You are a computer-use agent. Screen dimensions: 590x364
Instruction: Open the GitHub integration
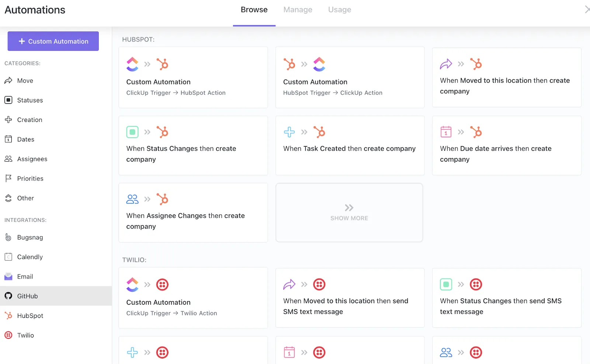56,296
